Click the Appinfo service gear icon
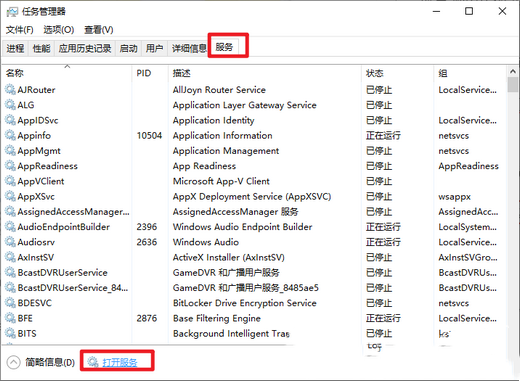520x381 pixels. click(10, 135)
